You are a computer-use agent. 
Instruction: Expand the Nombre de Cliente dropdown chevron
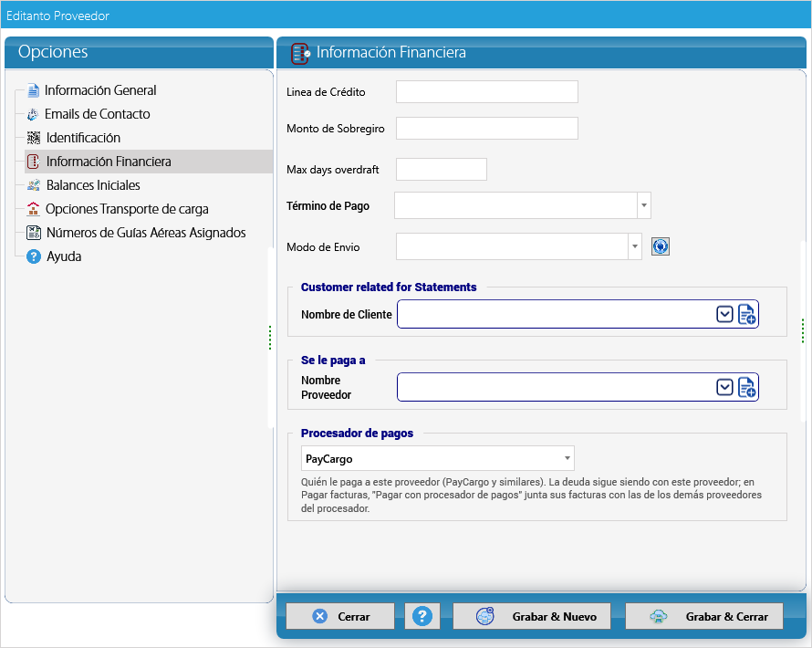[724, 315]
